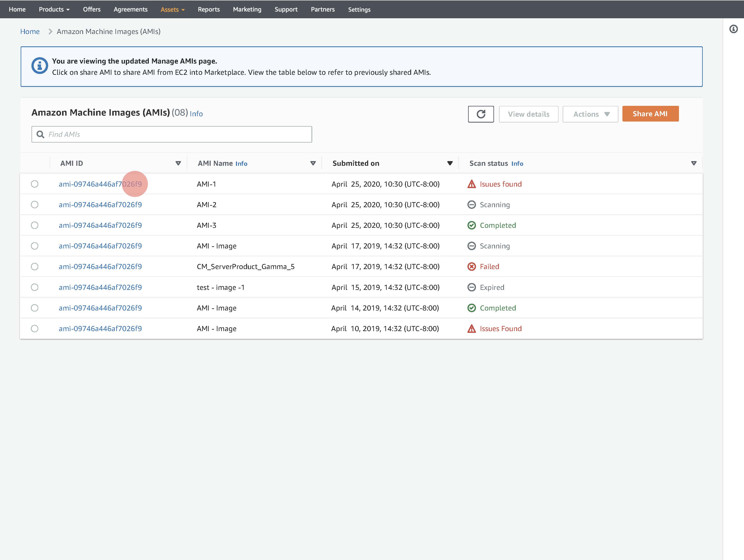Image resolution: width=744 pixels, height=560 pixels.
Task: Open the Reports menu item
Action: pos(209,9)
